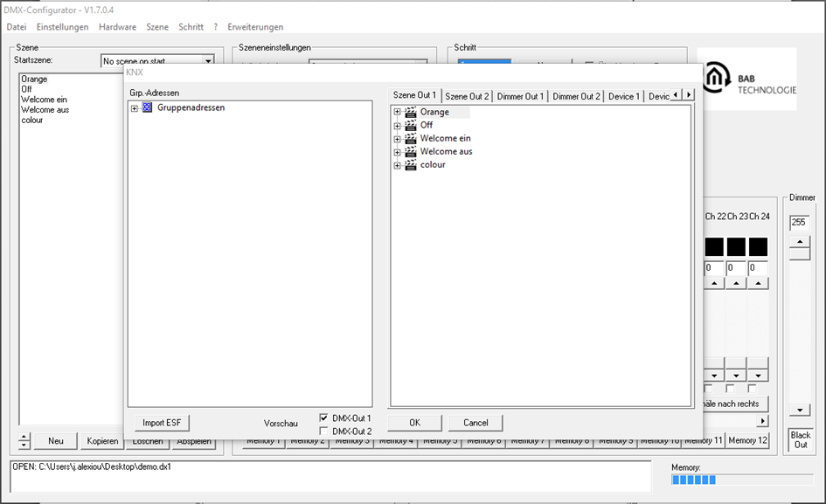The width and height of the screenshot is (826, 504).
Task: Switch to the Dimmer Out 1 tab
Action: (x=520, y=96)
